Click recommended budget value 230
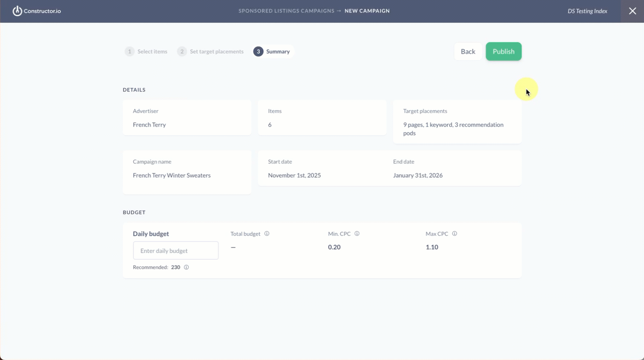Screen dimensions: 644x360 176,267
